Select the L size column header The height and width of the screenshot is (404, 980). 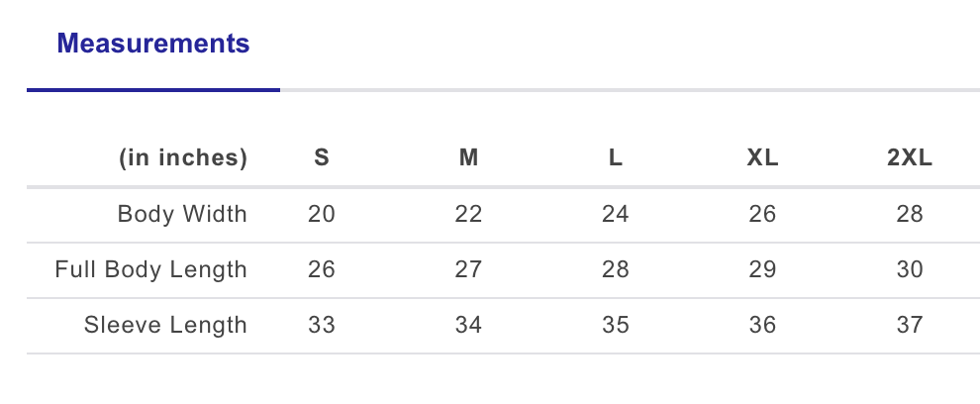616,157
